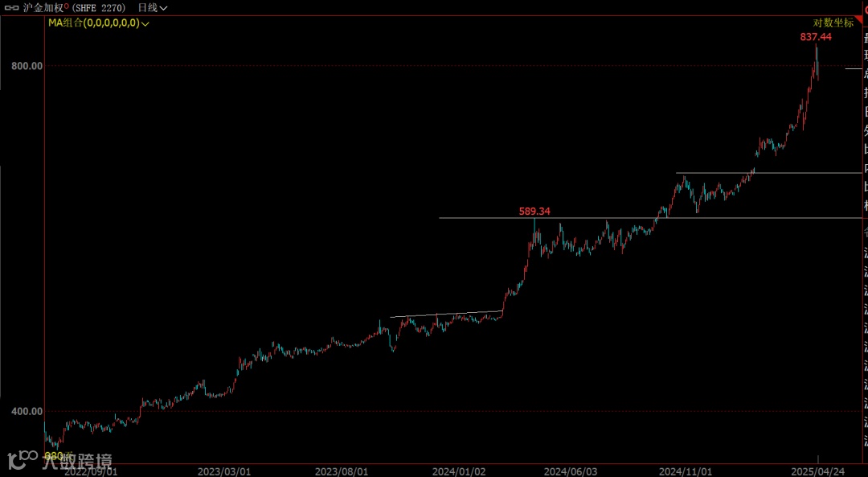
Task: Click the 2024/01/02 date axis label
Action: 459,471
